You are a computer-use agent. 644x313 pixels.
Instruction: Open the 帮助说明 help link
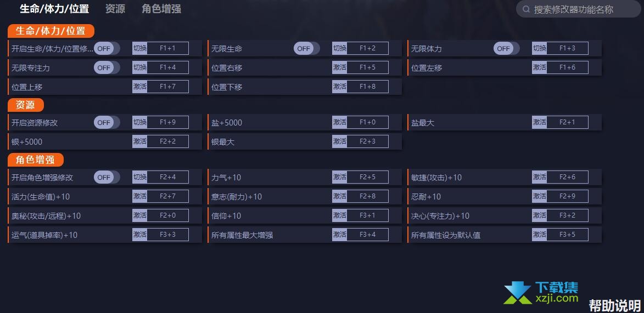coord(615,306)
